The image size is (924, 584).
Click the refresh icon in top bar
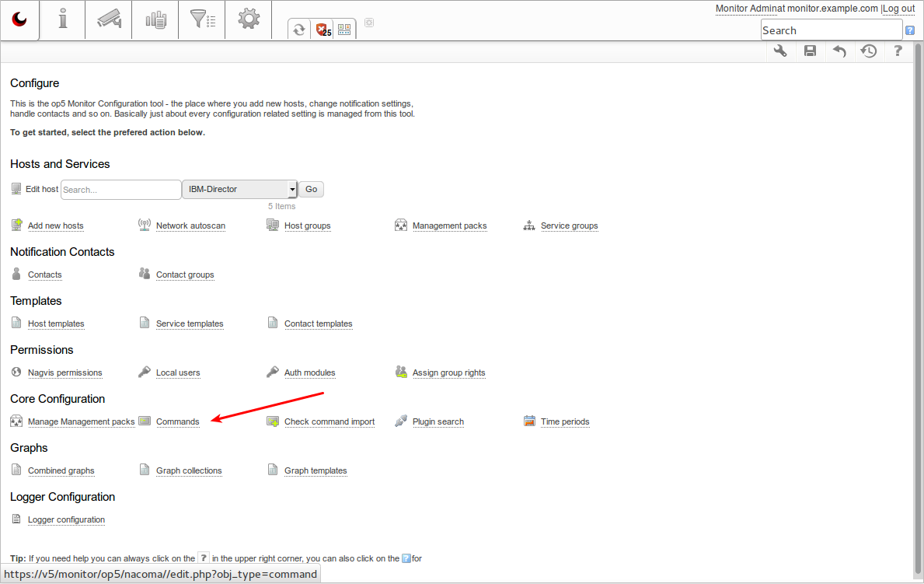(299, 30)
